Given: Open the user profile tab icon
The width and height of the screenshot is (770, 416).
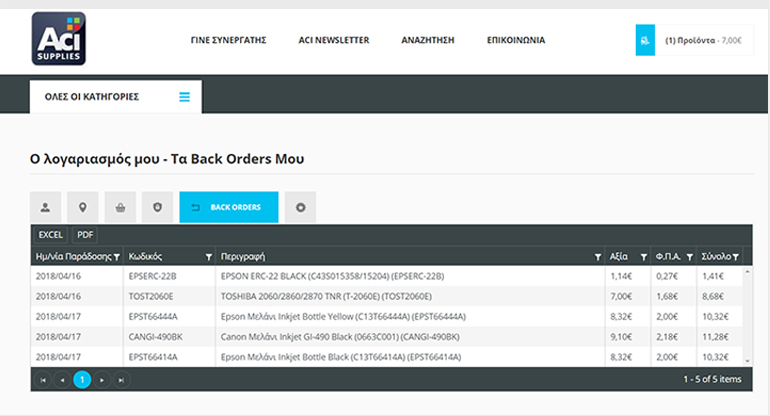Looking at the screenshot, I should point(45,208).
